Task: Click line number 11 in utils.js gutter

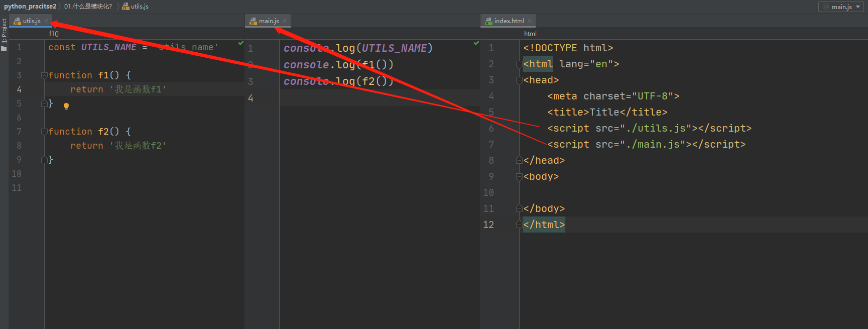Action: tap(17, 188)
